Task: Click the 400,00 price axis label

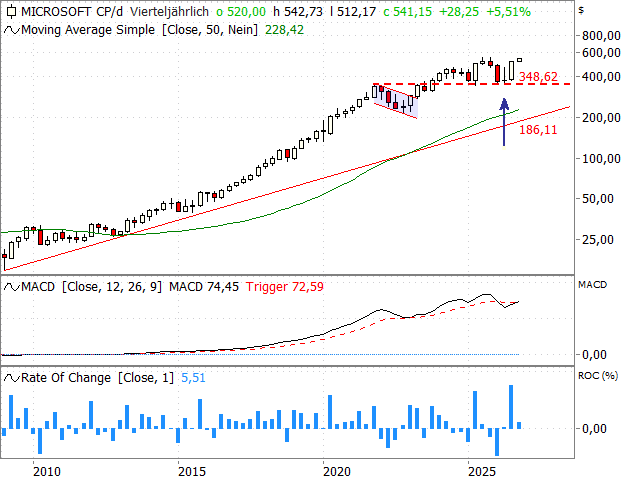Action: tap(601, 77)
